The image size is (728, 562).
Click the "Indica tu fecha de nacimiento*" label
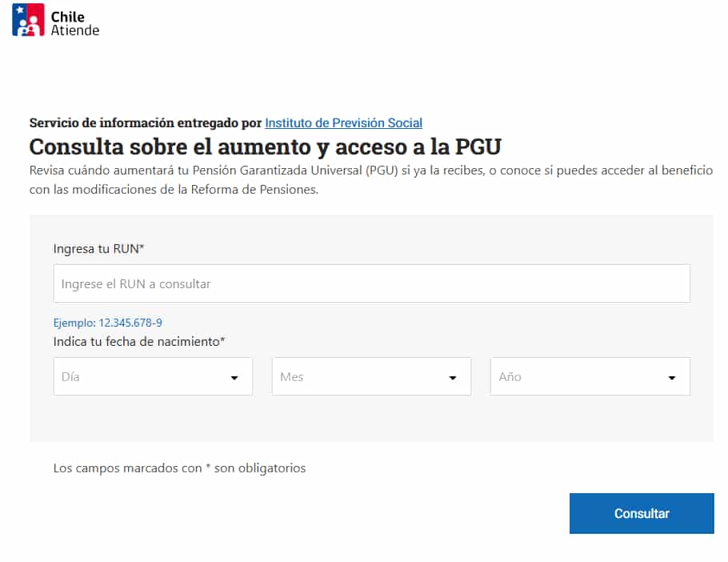[139, 342]
